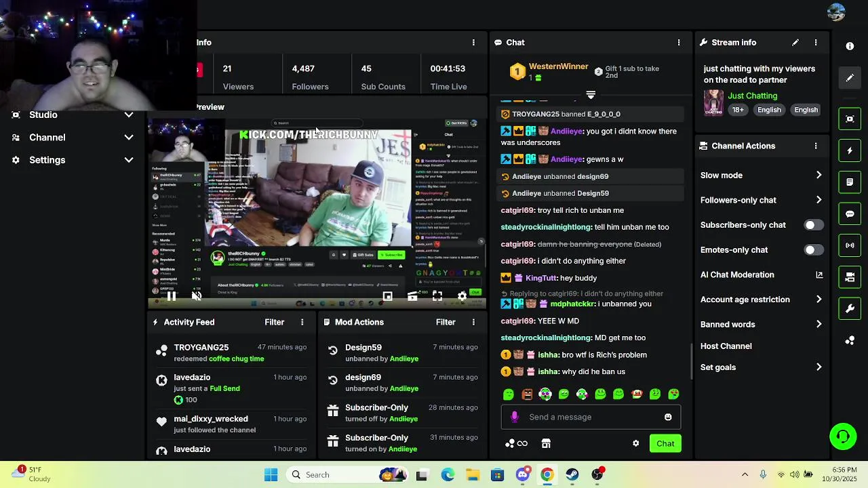Click WesternWinner top gifter name

pos(558,66)
